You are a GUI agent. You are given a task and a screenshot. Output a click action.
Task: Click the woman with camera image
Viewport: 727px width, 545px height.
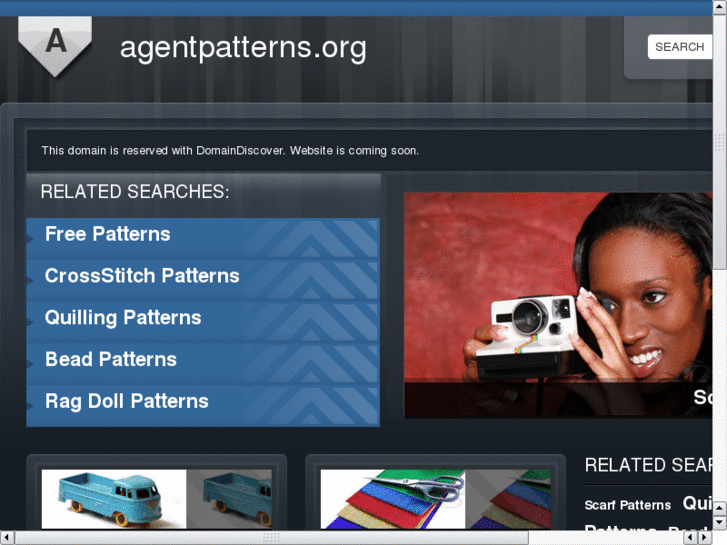(558, 305)
